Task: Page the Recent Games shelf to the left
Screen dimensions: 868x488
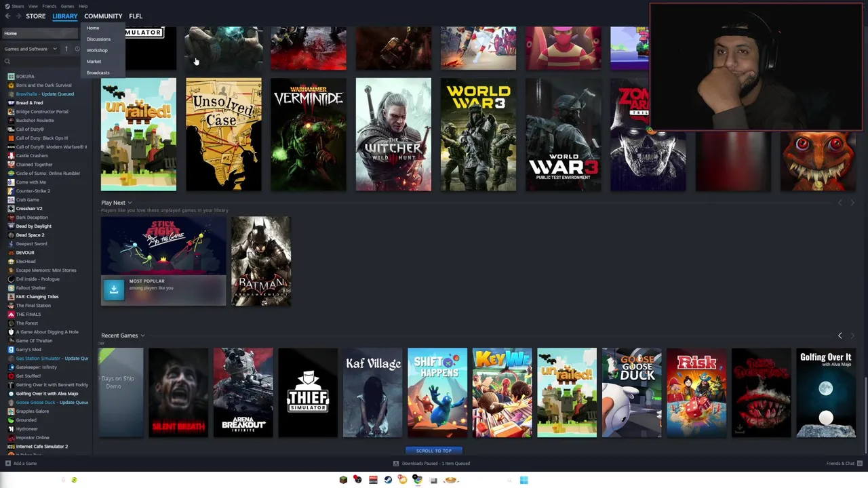Action: [x=840, y=335]
